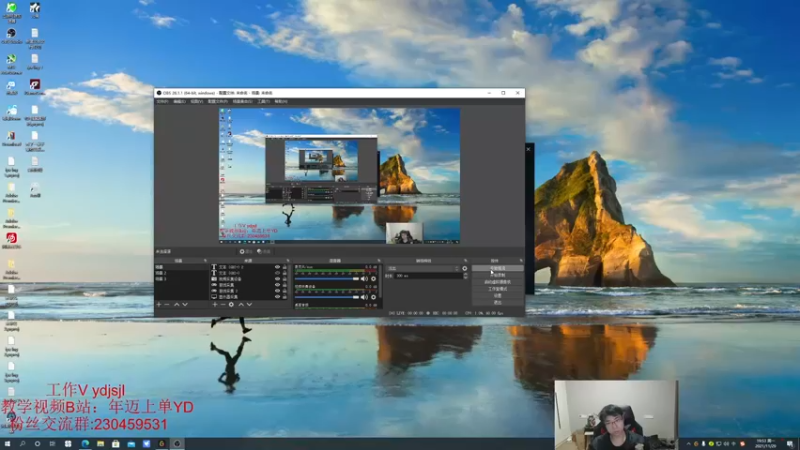Open File Explorer from taskbar
Image resolution: width=800 pixels, height=450 pixels.
pos(101,444)
